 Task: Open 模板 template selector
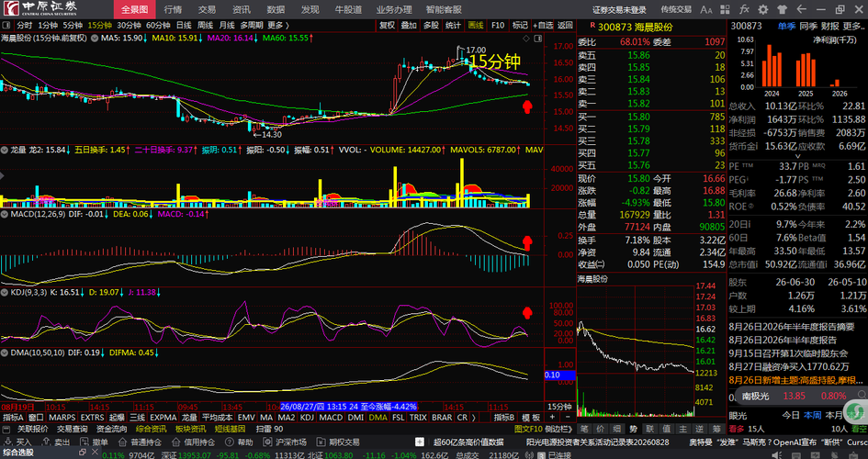531,418
